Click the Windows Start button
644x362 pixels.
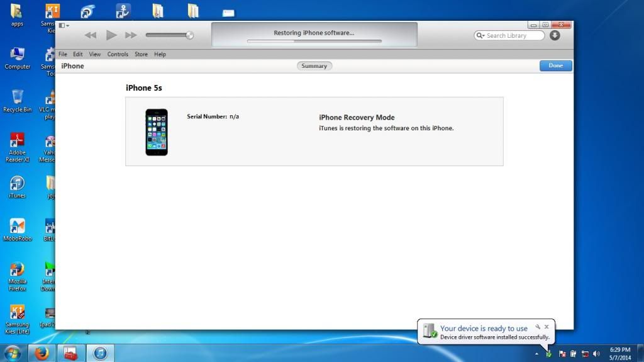13,353
